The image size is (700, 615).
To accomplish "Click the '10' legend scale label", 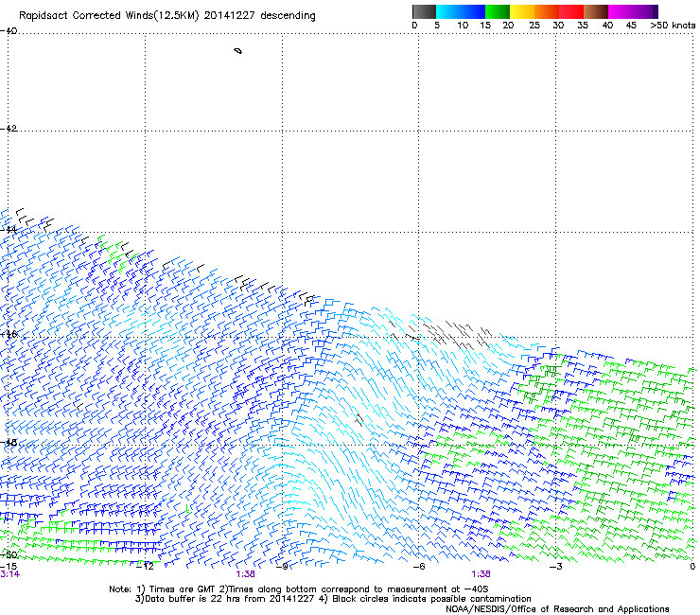I will coord(463,26).
